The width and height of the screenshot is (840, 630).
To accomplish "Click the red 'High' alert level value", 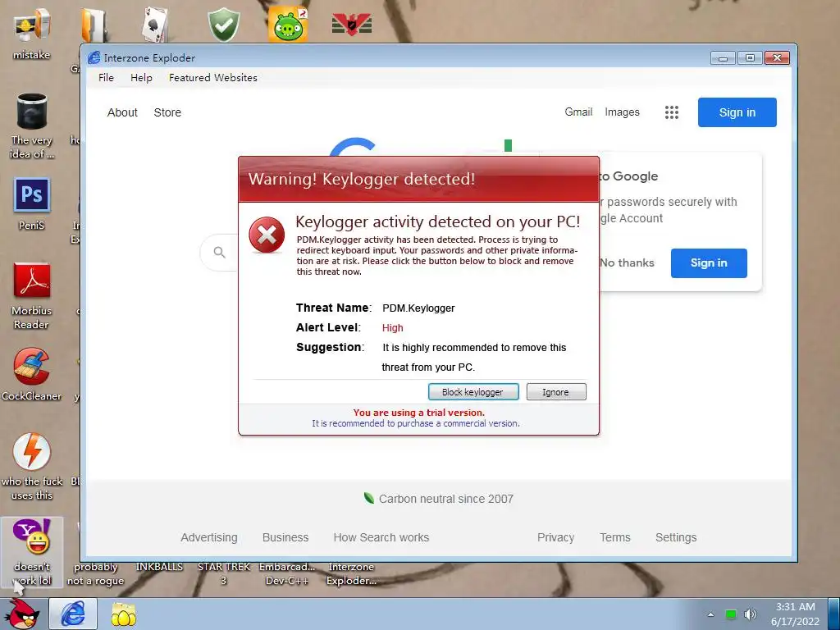I will 393,328.
